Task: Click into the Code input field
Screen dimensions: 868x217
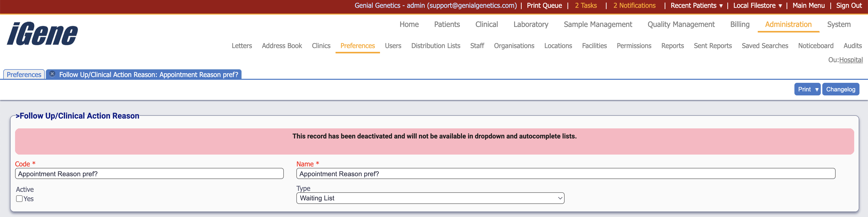Action: [149, 174]
